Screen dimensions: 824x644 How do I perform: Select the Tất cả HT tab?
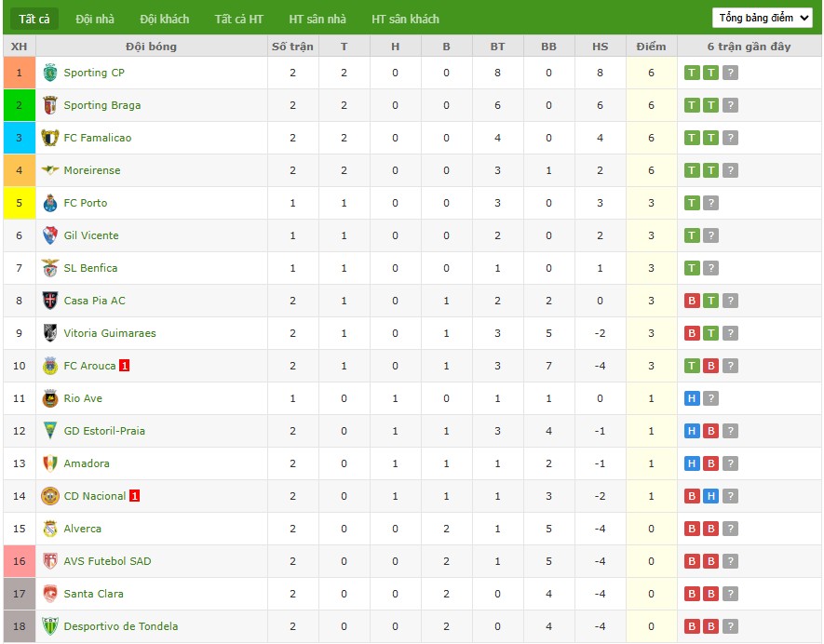(x=238, y=18)
